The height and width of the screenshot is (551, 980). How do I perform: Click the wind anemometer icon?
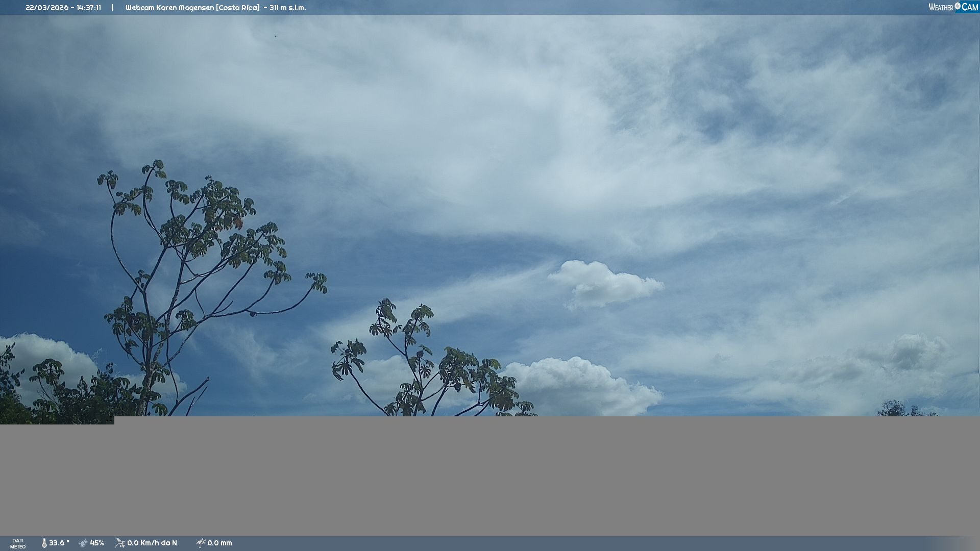tap(120, 543)
